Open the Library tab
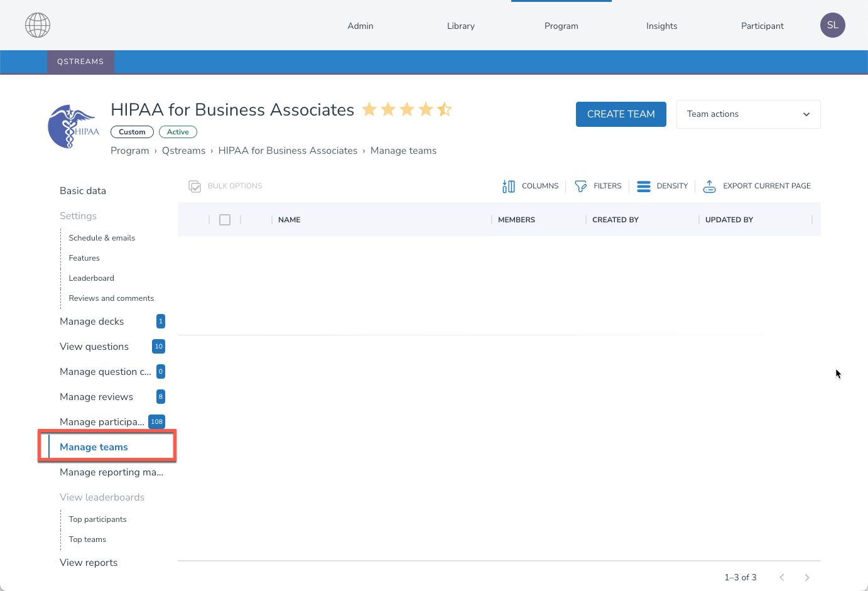Screen dimensions: 868x591 (461, 26)
